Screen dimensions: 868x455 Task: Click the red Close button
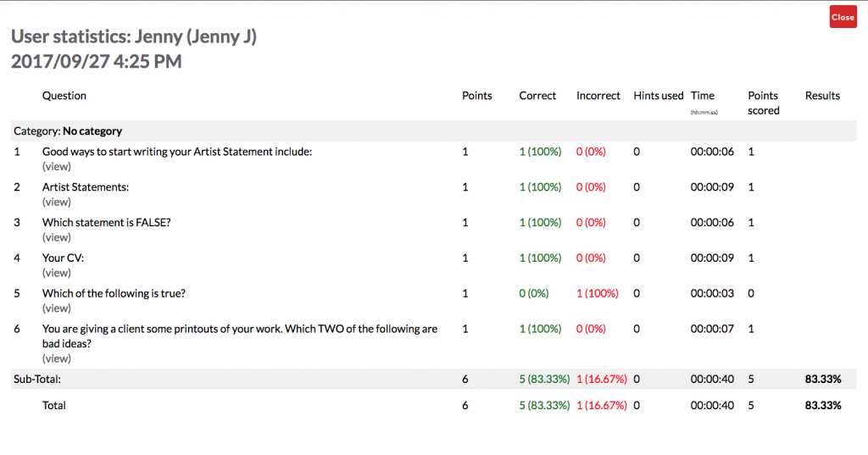click(843, 17)
